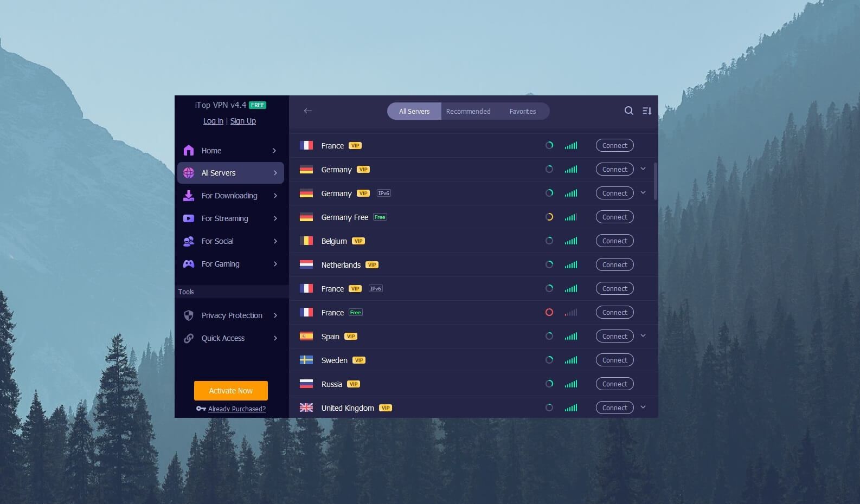Connect to the Sweden server
Image resolution: width=860 pixels, height=504 pixels.
[615, 360]
